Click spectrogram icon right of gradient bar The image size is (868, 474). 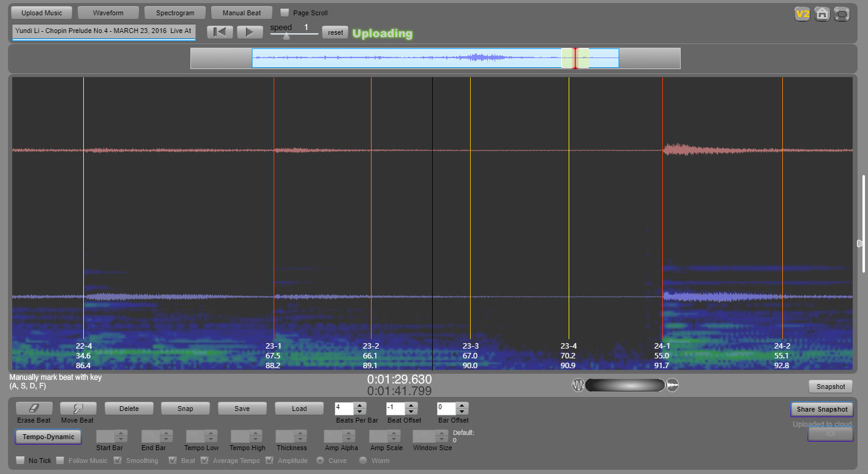(x=672, y=385)
